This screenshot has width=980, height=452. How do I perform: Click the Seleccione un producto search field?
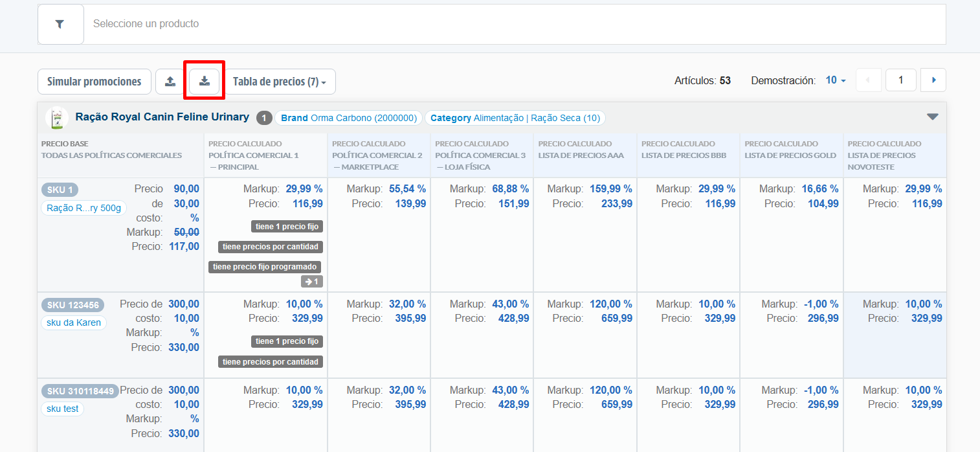tap(515, 24)
